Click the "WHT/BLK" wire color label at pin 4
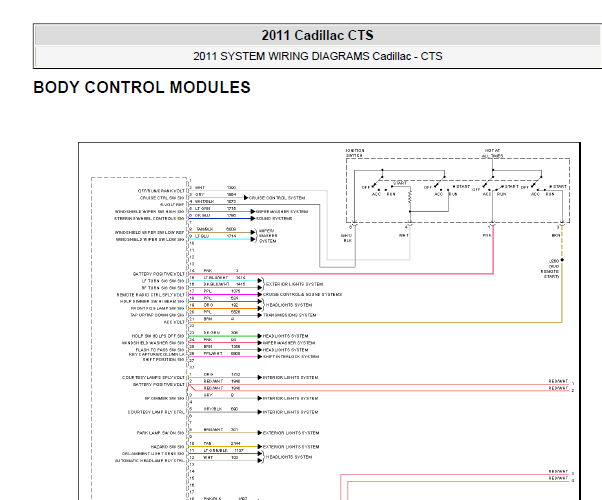This screenshot has width=602, height=500. click(x=204, y=202)
